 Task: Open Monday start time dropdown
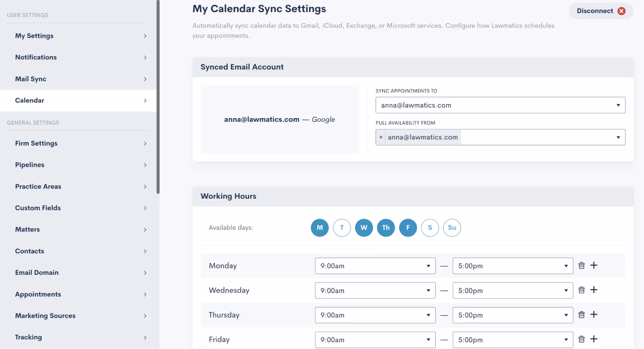(x=375, y=266)
